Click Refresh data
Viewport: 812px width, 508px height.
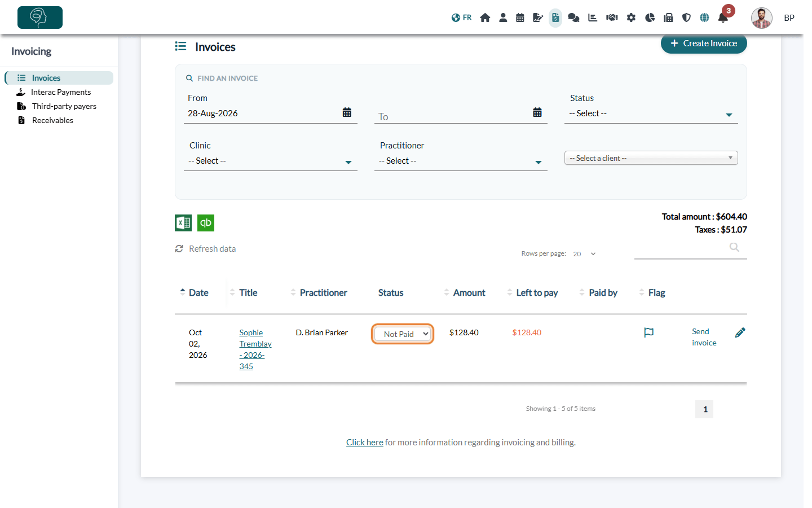(205, 249)
